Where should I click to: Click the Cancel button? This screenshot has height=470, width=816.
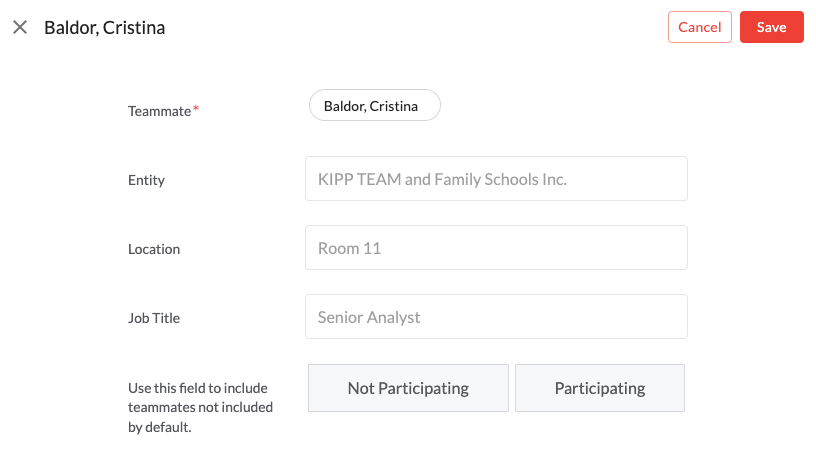[x=700, y=28]
